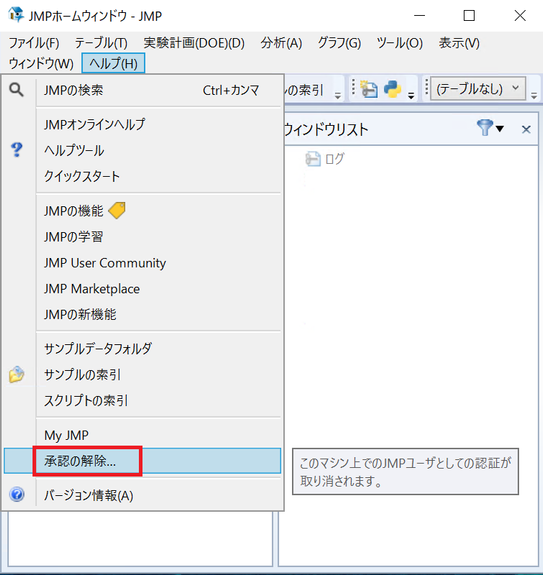Click the Python icon in the toolbar
The image size is (543, 575).
[x=392, y=89]
